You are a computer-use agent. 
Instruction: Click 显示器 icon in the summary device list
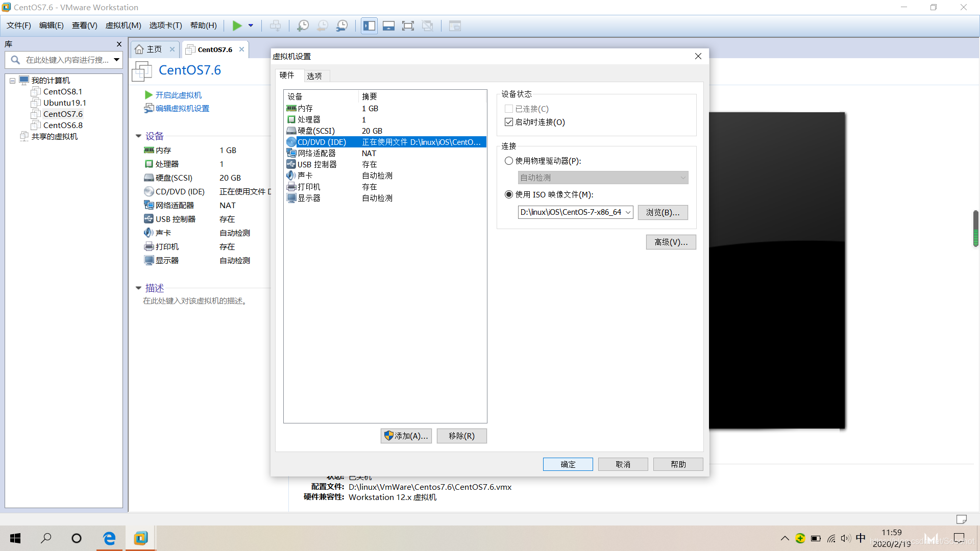tap(149, 261)
